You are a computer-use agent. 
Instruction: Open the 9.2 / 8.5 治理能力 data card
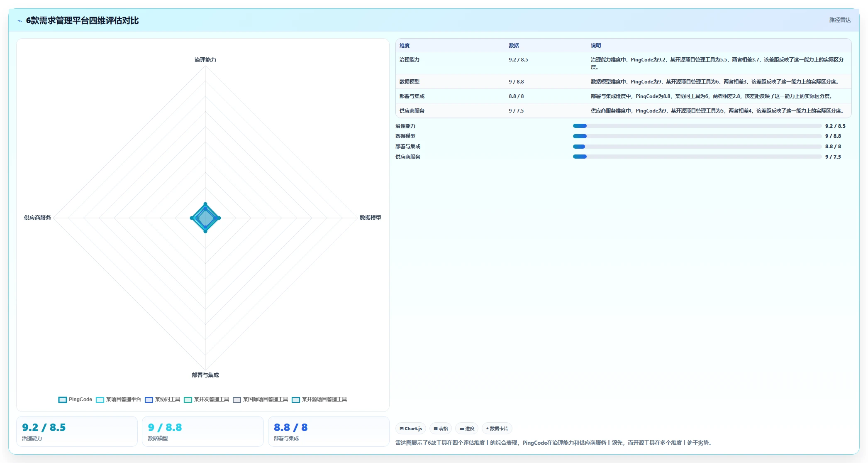tap(77, 431)
